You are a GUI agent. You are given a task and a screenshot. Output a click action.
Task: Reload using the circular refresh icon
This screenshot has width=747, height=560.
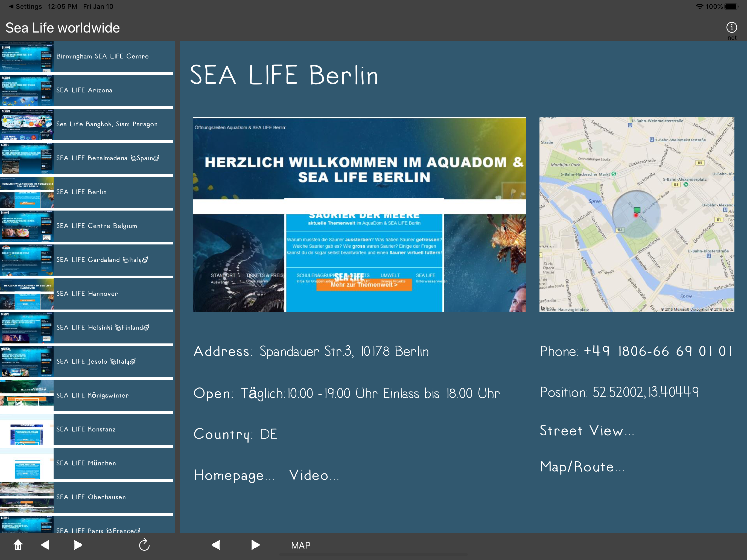pos(144,544)
